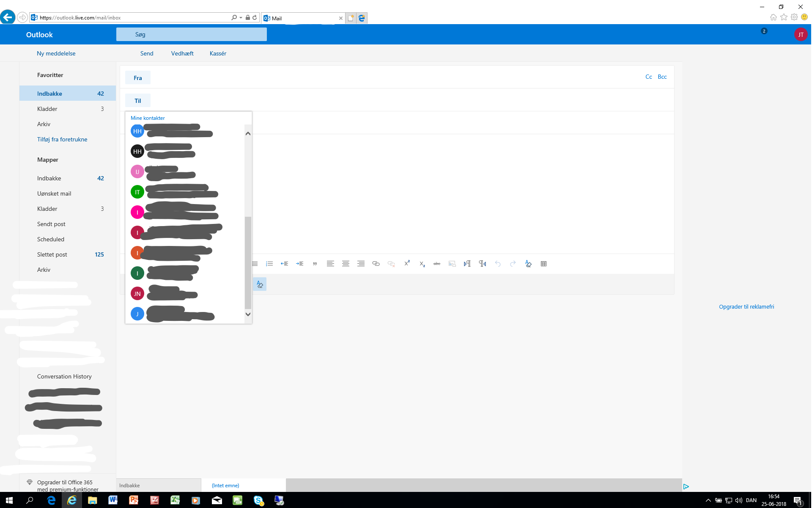This screenshot has height=508, width=812.
Task: Click the increase indent icon
Action: click(300, 264)
